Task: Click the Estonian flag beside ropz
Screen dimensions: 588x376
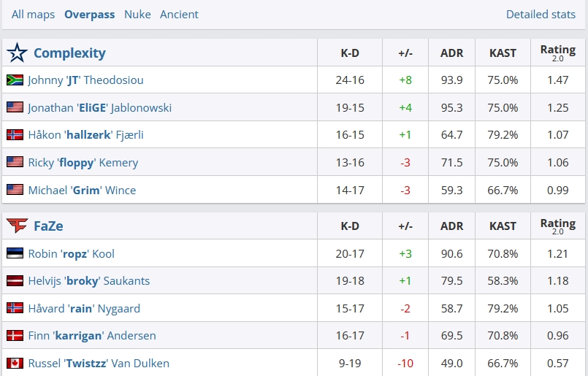Action: (15, 254)
